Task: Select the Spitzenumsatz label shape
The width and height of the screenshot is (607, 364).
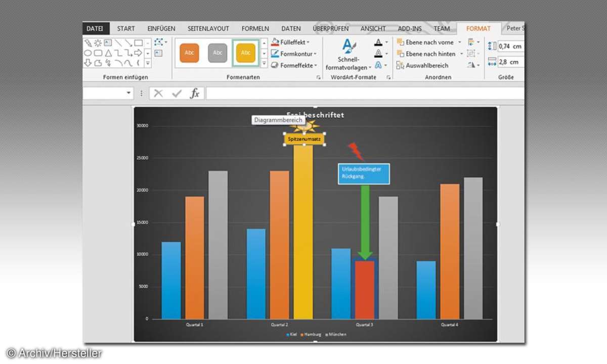Action: tap(304, 139)
